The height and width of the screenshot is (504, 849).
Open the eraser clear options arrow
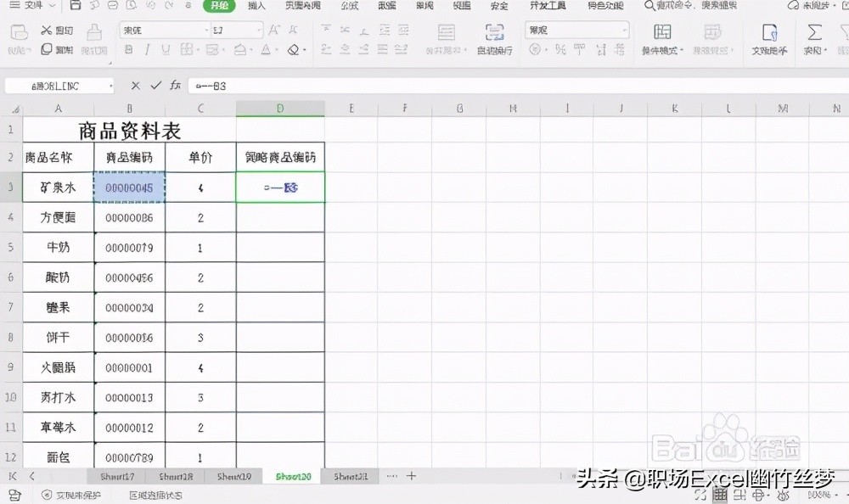(x=304, y=50)
